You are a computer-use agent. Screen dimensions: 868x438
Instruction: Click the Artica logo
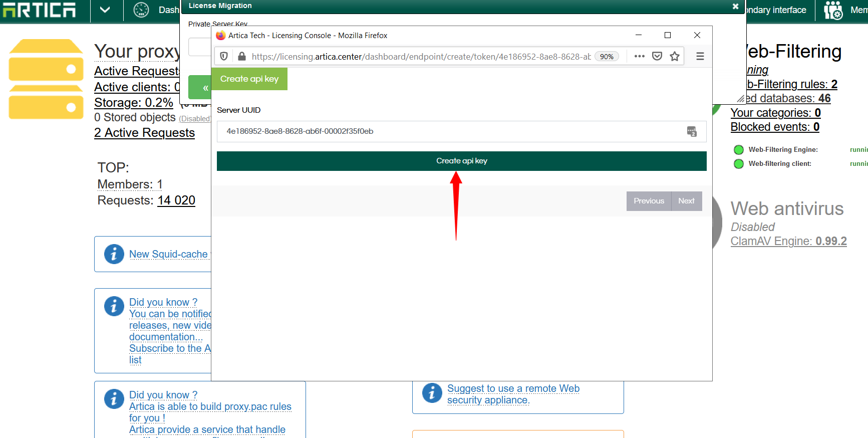(x=39, y=10)
